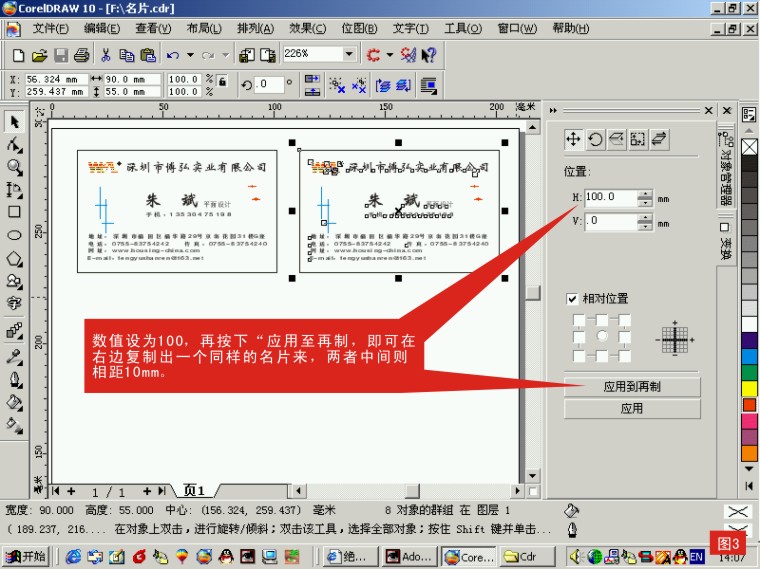Screen dimensions: 760x569
Task: Select the bottom-right anchor checkbox
Action: point(625,356)
